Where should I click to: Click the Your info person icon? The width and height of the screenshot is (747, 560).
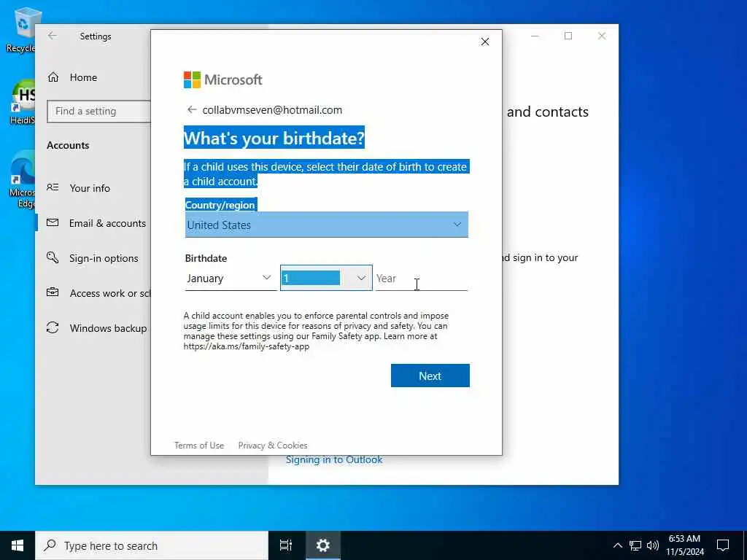pos(53,187)
